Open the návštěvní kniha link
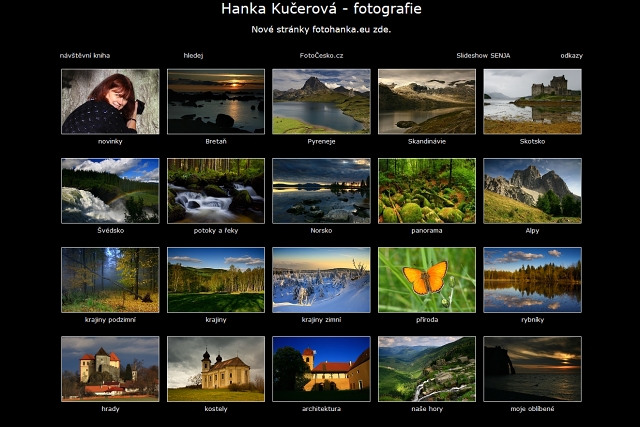The width and height of the screenshot is (640, 427). pos(85,56)
